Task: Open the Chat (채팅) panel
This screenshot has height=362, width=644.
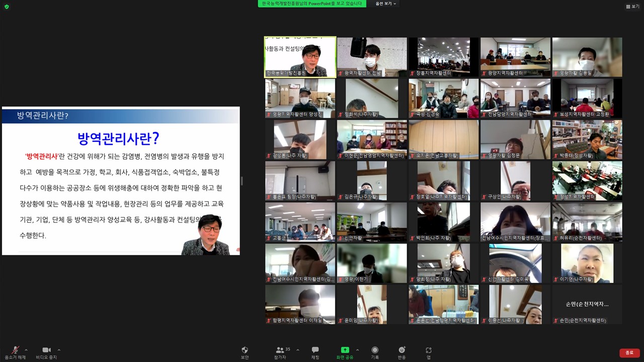Action: click(315, 350)
